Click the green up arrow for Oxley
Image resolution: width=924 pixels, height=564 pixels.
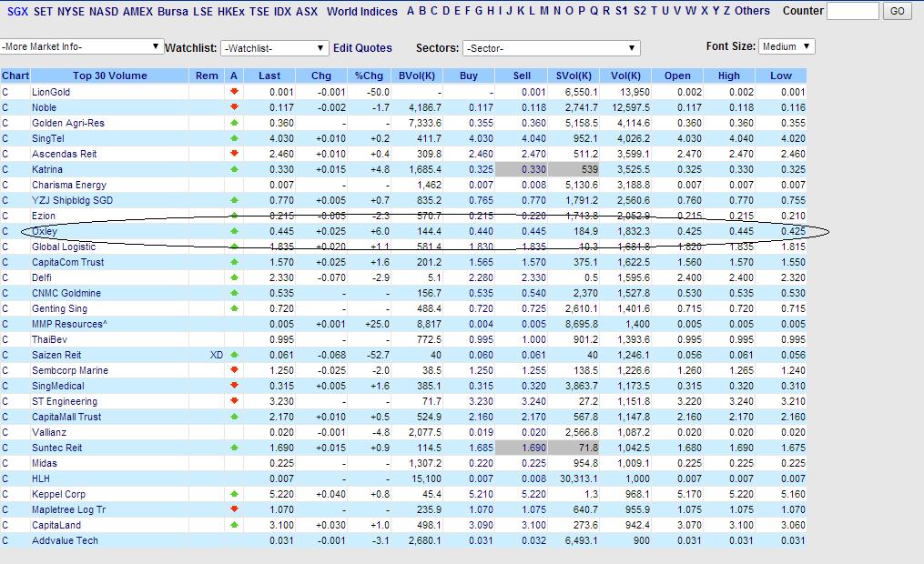(234, 231)
